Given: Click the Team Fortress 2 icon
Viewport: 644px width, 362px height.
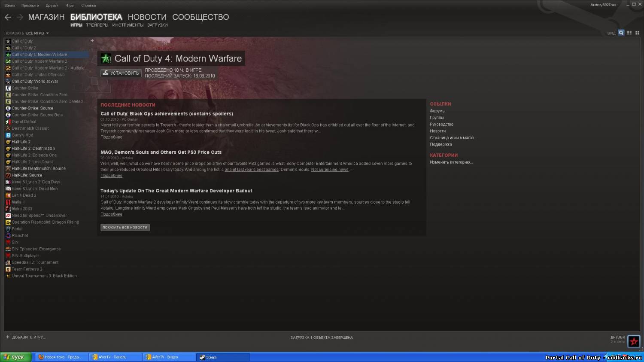Looking at the screenshot, I should pos(8,269).
